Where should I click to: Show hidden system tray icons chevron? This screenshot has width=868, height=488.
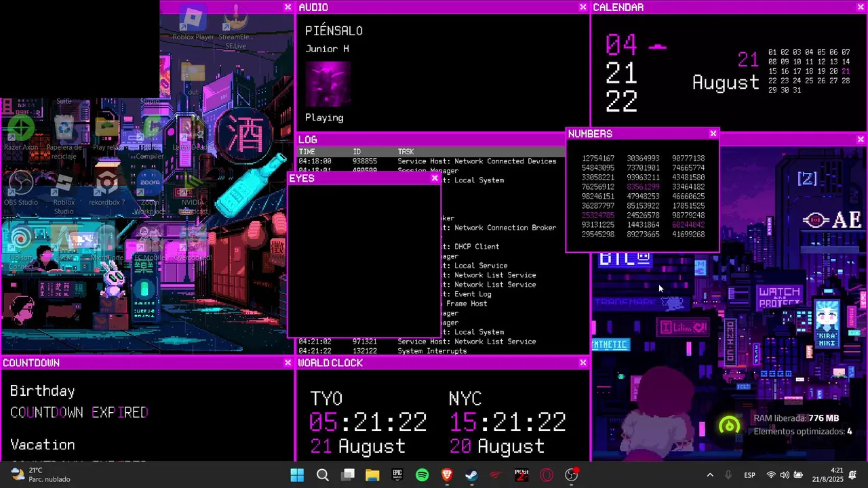click(710, 475)
